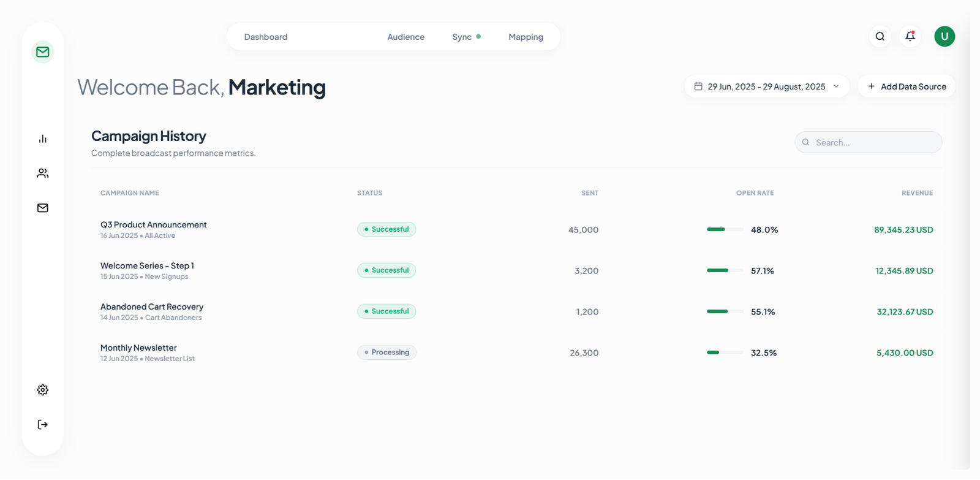Open the Abandoned Cart Recovery campaign
This screenshot has height=480, width=980.
pyautogui.click(x=152, y=307)
